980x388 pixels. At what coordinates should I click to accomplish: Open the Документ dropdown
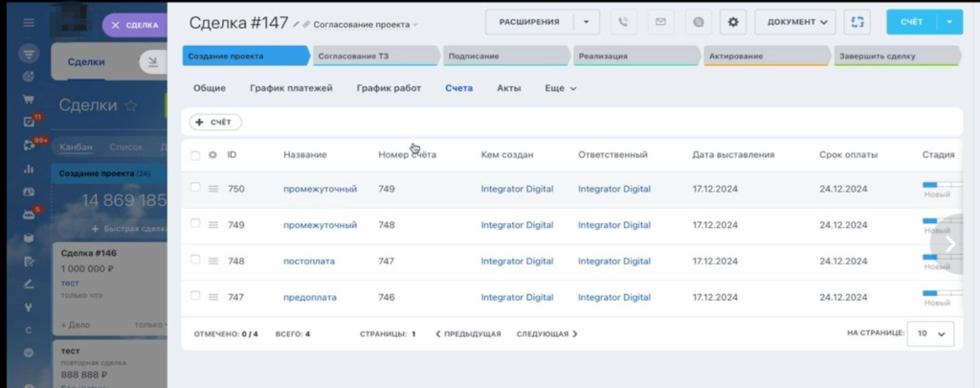(794, 22)
